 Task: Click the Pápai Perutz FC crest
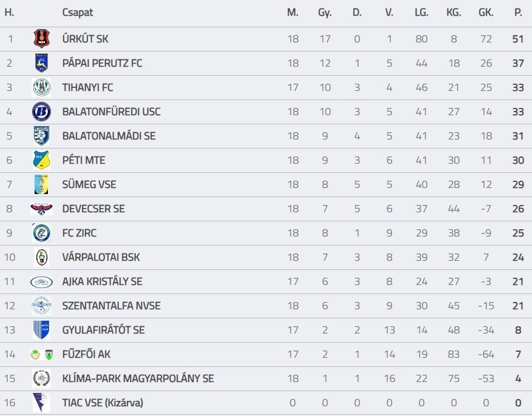point(41,63)
